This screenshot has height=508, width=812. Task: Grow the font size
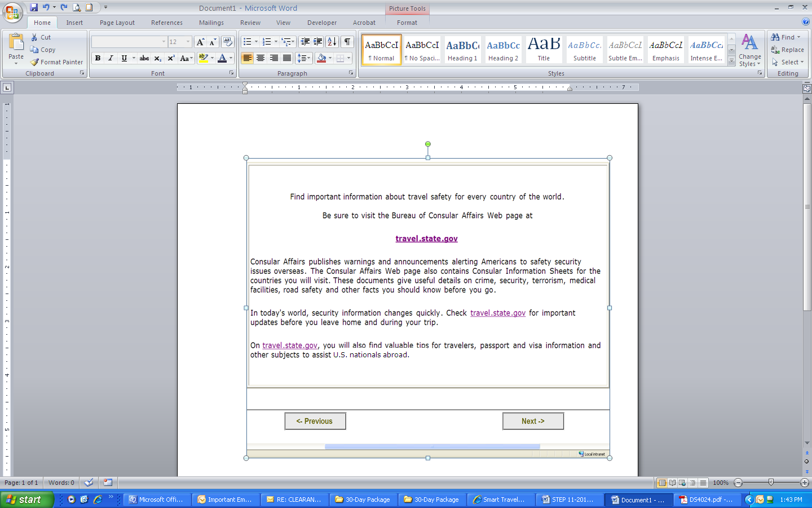[200, 42]
